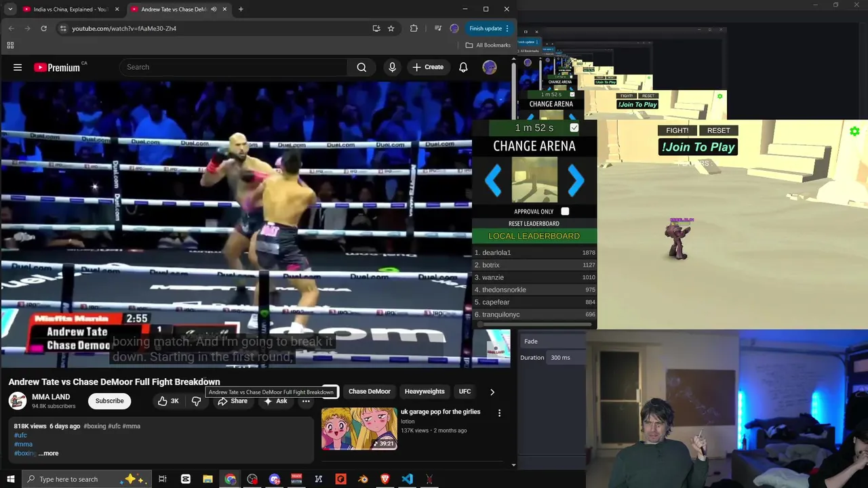Click the #mma hashtag link in the description
This screenshot has height=488, width=868.
coord(23,444)
